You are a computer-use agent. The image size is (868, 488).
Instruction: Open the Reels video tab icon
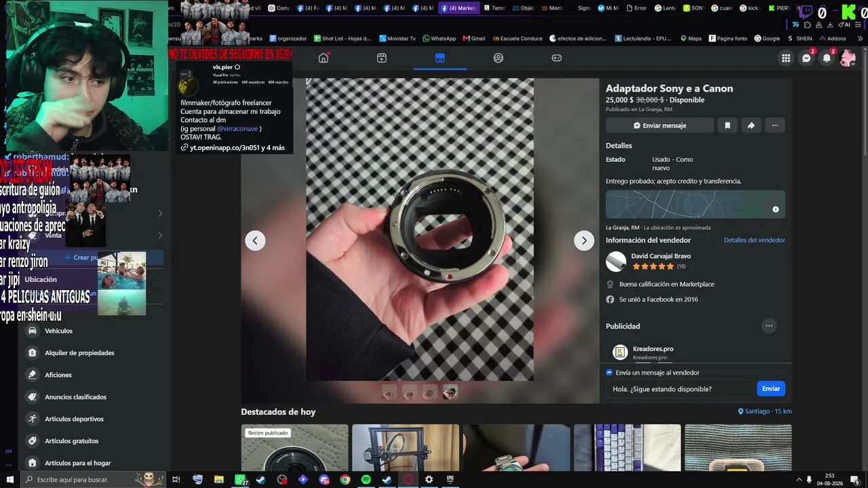coord(382,58)
